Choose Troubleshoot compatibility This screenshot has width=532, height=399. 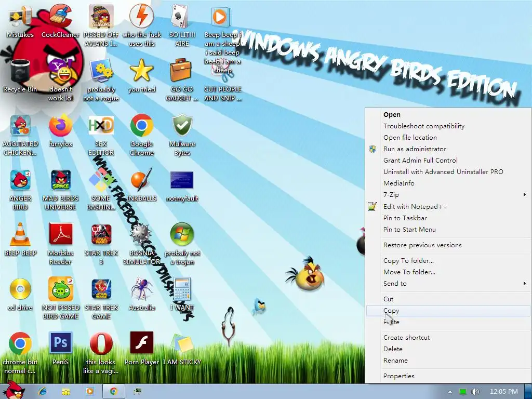447,126
